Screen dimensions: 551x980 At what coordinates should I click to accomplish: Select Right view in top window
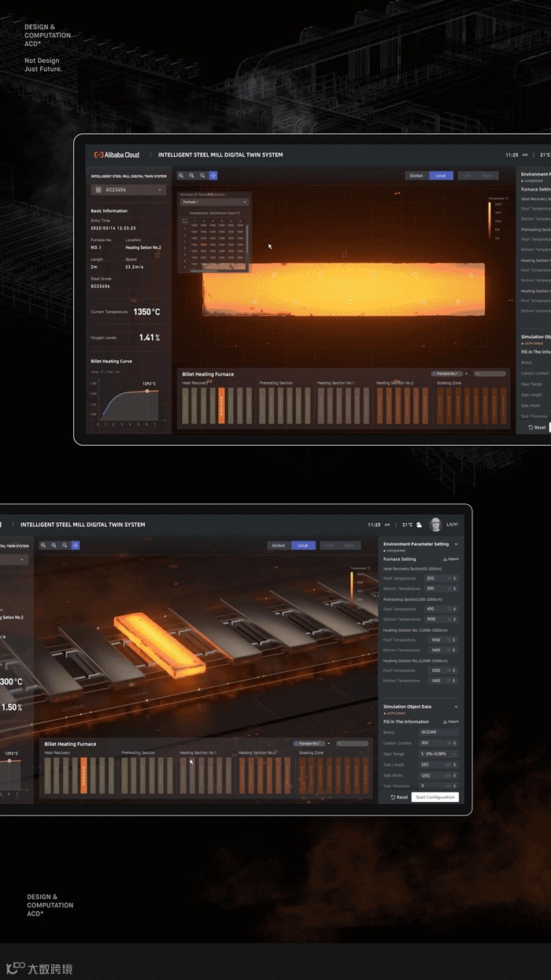click(486, 176)
